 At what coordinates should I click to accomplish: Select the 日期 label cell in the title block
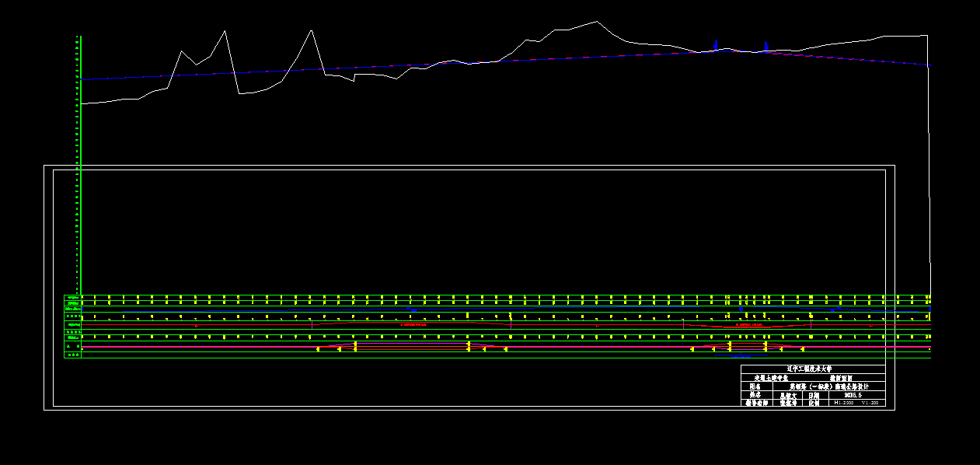[814, 395]
